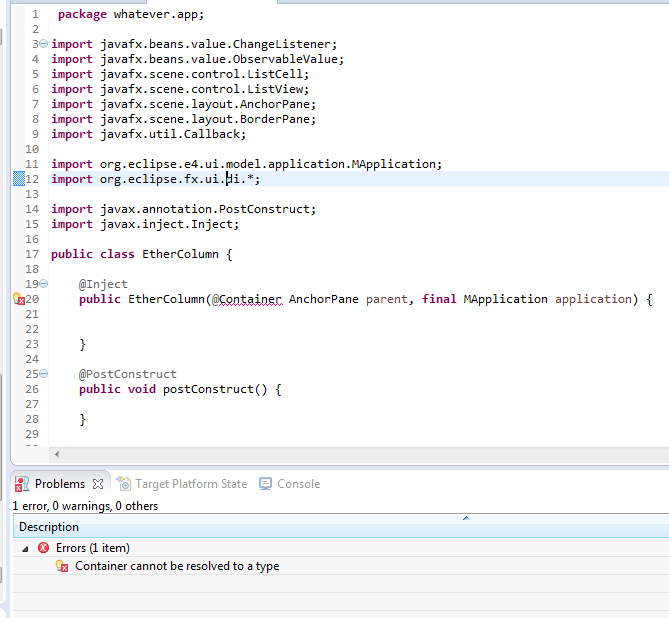Collapse the import block fold at line 3

pos(44,44)
